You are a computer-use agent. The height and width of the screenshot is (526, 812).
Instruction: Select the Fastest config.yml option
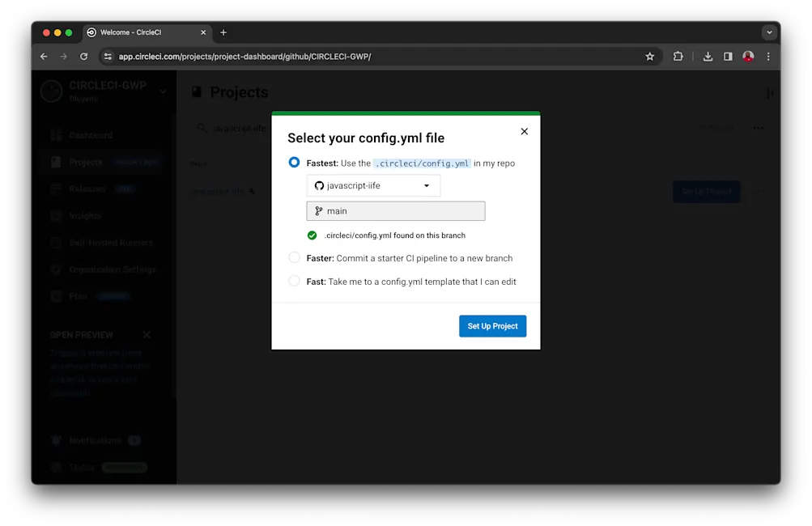tap(293, 162)
